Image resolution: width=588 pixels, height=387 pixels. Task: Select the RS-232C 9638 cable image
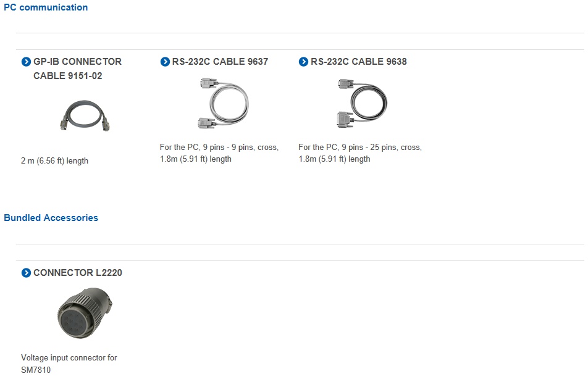click(x=361, y=102)
